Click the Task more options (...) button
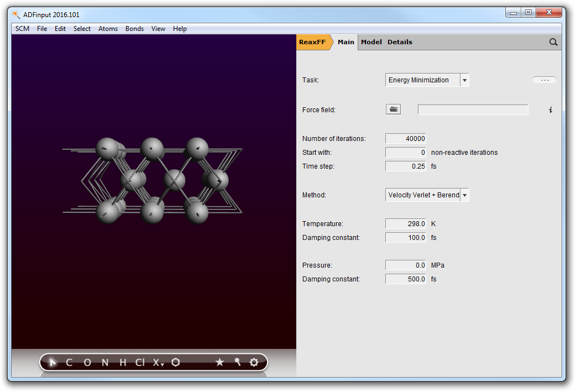The width and height of the screenshot is (576, 392). (x=544, y=80)
